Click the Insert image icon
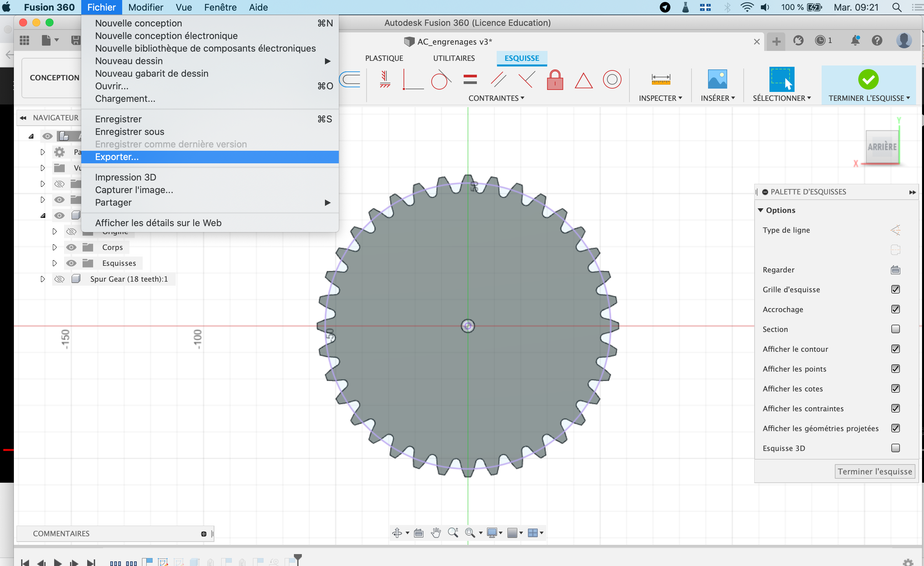 pos(717,80)
